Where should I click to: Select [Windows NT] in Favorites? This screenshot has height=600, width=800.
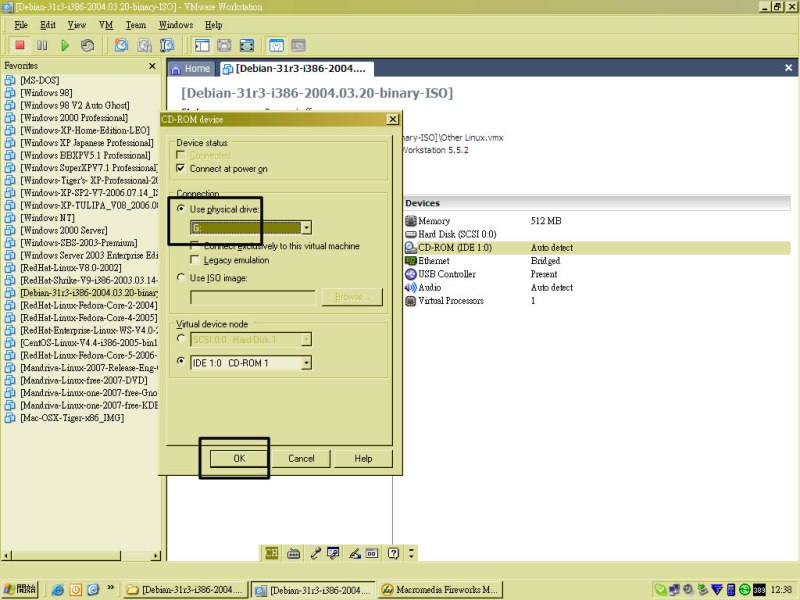pos(47,218)
